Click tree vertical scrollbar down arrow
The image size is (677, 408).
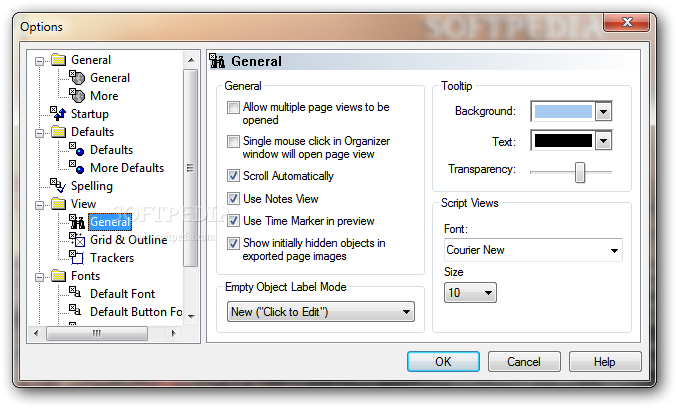191,316
